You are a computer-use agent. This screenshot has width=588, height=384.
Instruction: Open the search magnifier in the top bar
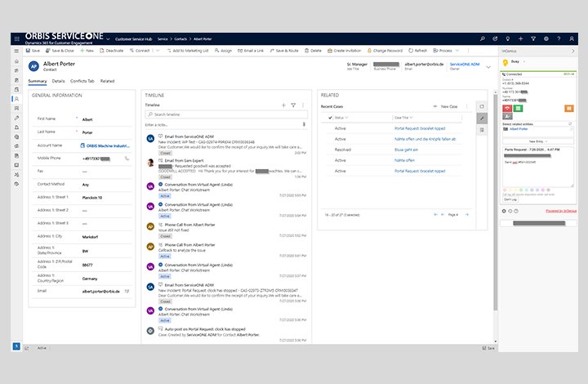[483, 38]
